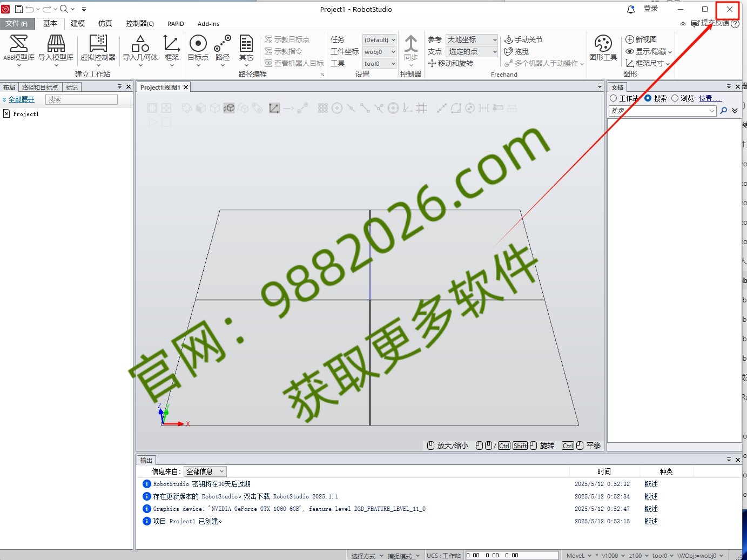Open the MoveL dropdown in status bar

[579, 556]
